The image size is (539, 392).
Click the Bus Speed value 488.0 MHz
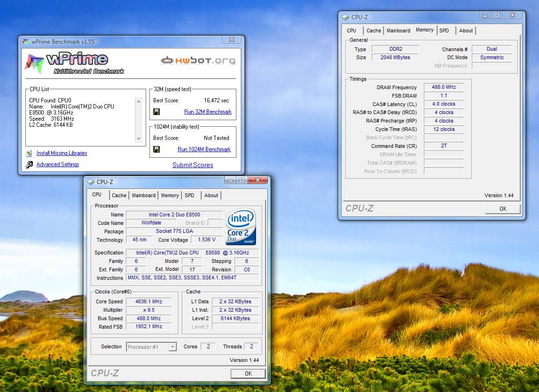(x=148, y=318)
